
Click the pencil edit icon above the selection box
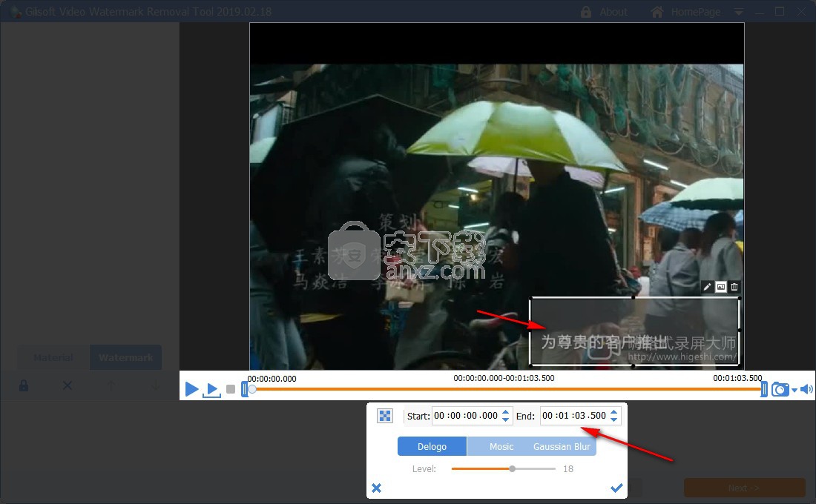(707, 287)
